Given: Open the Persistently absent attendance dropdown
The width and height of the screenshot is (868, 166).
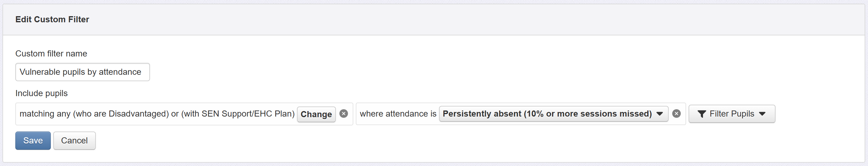Looking at the screenshot, I should [553, 114].
